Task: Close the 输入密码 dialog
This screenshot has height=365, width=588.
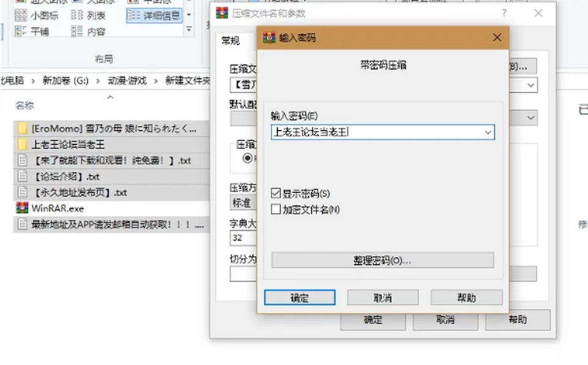Action: click(497, 37)
